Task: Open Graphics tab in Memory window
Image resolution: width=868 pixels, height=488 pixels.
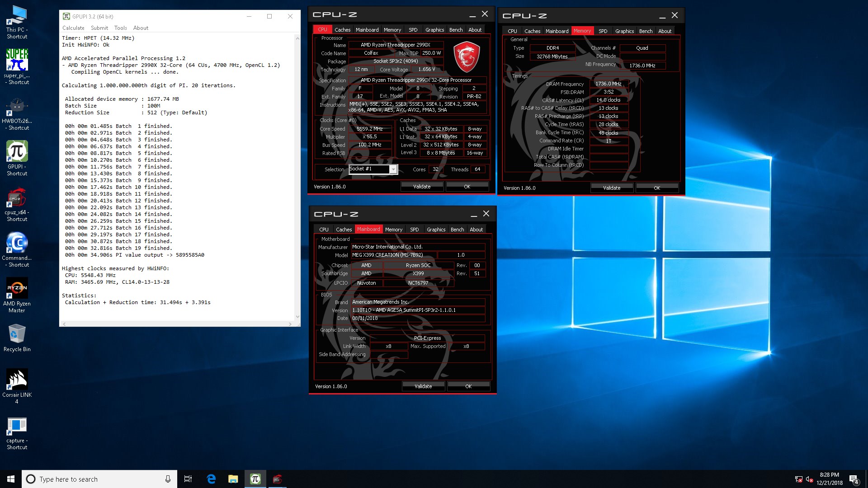Action: (624, 31)
